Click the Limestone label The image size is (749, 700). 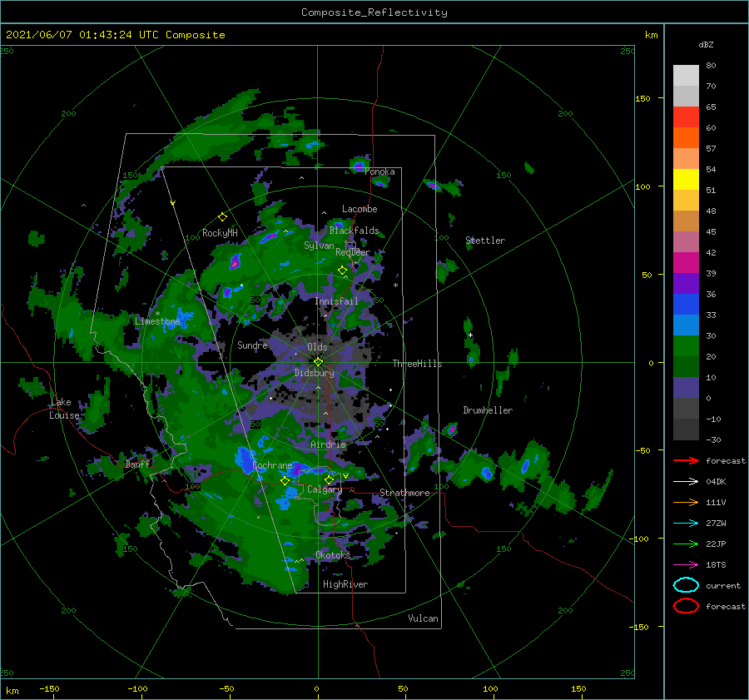point(157,321)
